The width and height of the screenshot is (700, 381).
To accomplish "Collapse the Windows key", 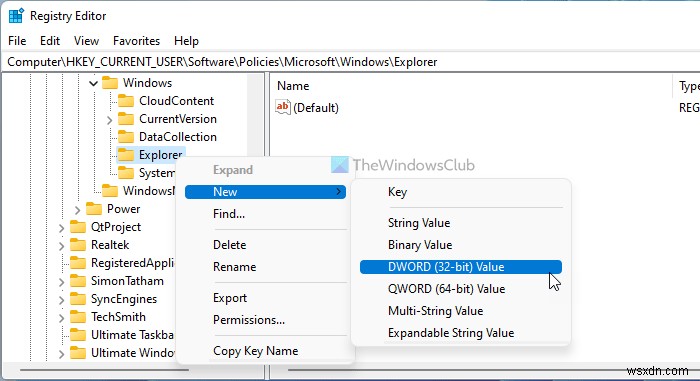I will 93,83.
